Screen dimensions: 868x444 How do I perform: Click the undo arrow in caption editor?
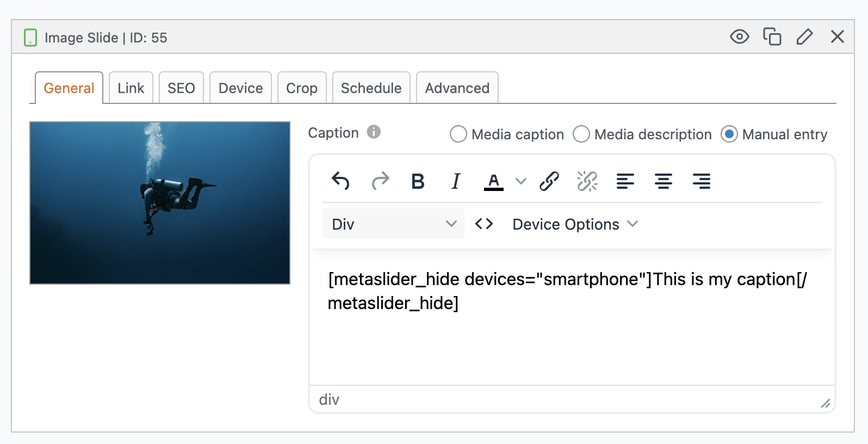pyautogui.click(x=340, y=181)
